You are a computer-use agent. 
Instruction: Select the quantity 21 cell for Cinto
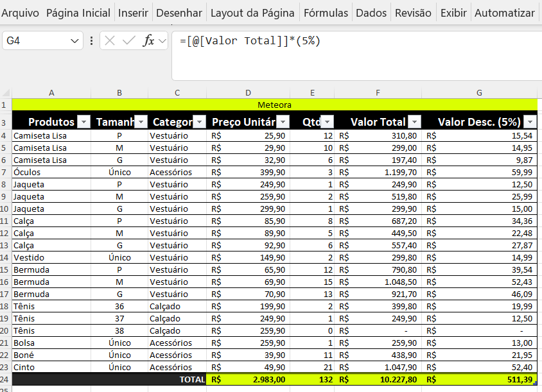(312, 367)
